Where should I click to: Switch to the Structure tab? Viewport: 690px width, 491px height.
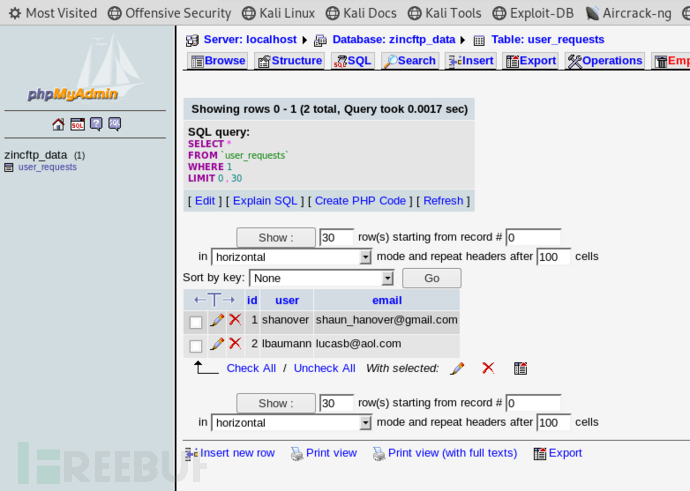coord(289,61)
